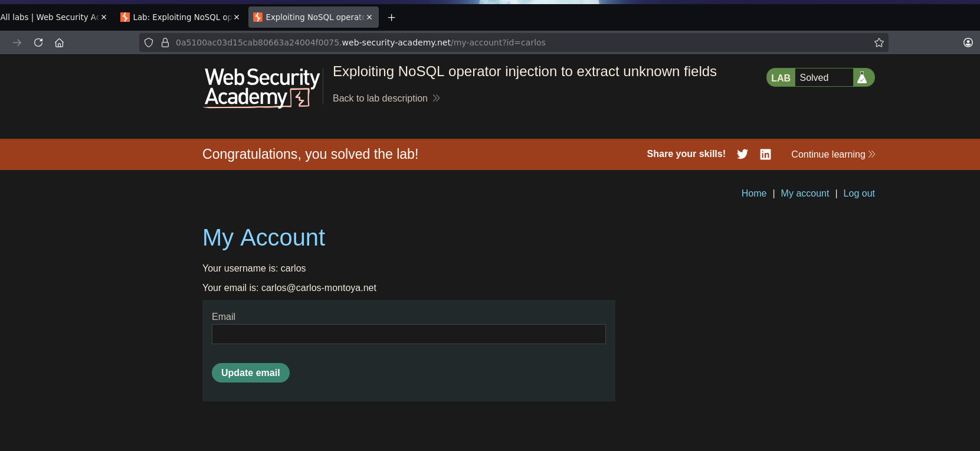Click 'Congratulations, you solved the lab!' text
Viewport: 980px width, 451px height.
pos(310,154)
